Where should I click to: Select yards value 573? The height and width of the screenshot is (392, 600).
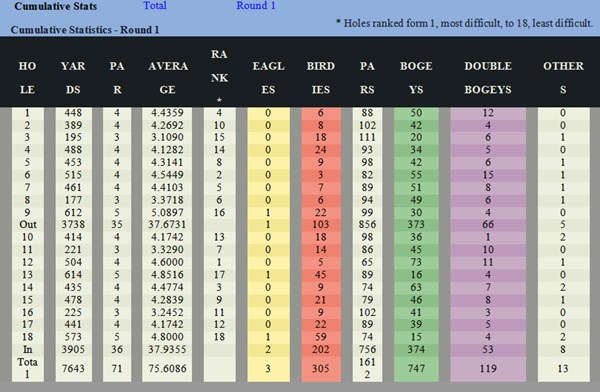click(73, 337)
